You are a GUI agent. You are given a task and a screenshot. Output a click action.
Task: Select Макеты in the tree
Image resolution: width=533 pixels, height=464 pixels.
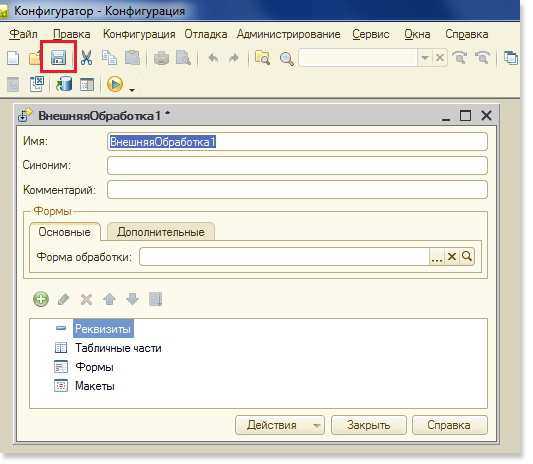[x=95, y=386]
